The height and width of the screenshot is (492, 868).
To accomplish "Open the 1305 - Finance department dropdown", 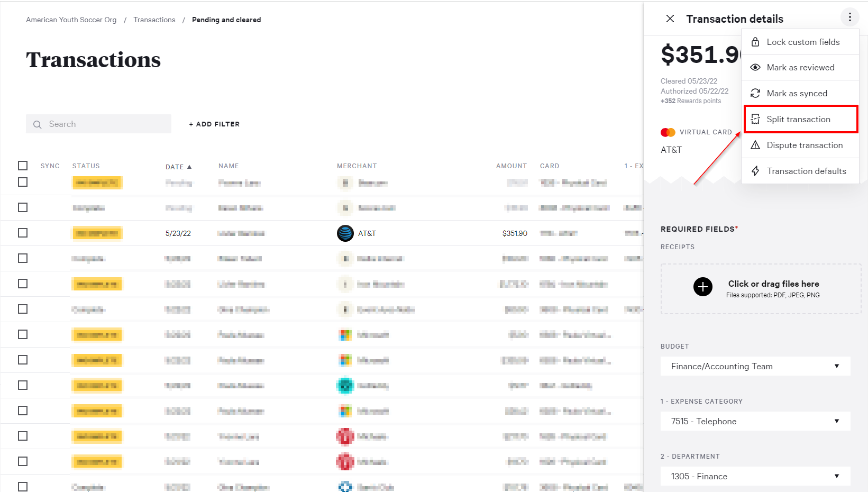I will (755, 476).
